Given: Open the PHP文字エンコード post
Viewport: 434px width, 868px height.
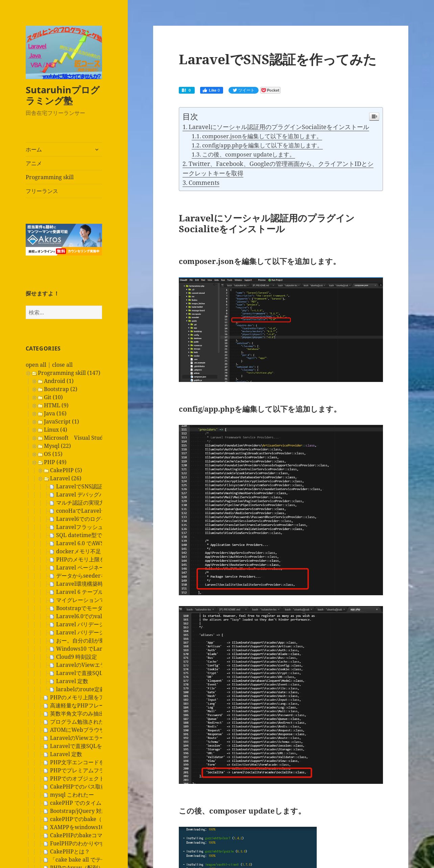Looking at the screenshot, I should click(x=76, y=763).
